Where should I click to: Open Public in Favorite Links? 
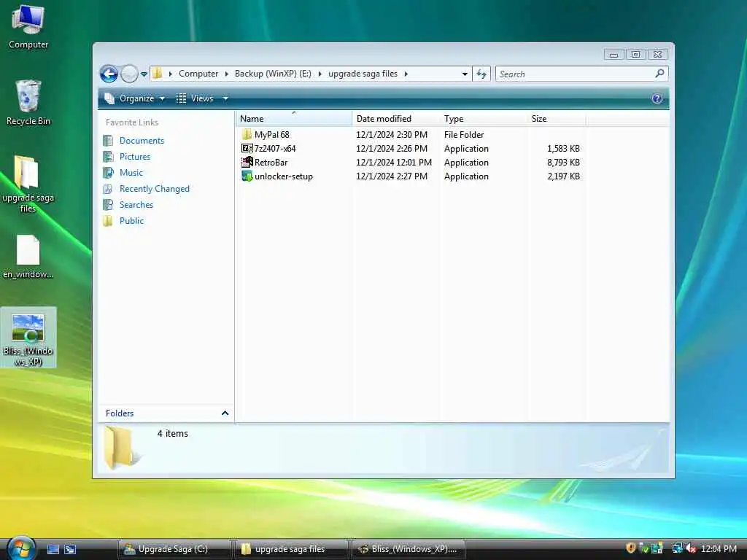pyautogui.click(x=131, y=220)
